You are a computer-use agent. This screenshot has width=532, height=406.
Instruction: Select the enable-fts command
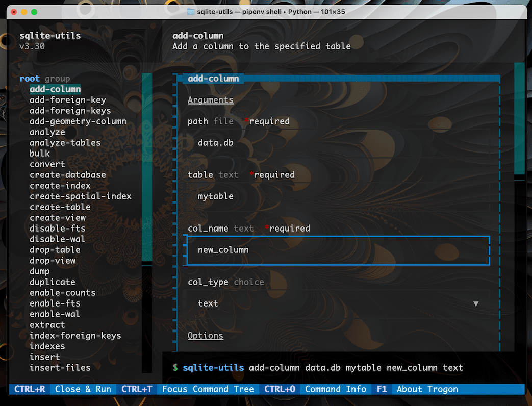tap(55, 303)
